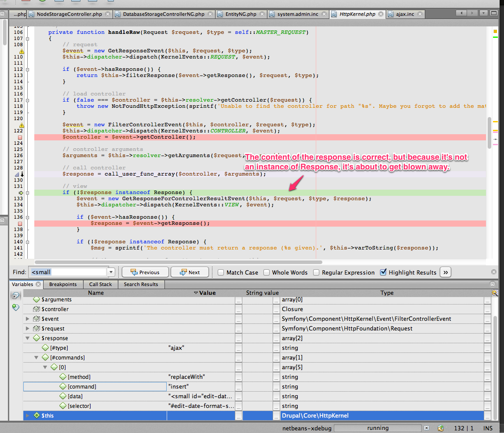Enable the Match Case checkbox
Image resolution: width=504 pixels, height=433 pixels.
pyautogui.click(x=221, y=272)
